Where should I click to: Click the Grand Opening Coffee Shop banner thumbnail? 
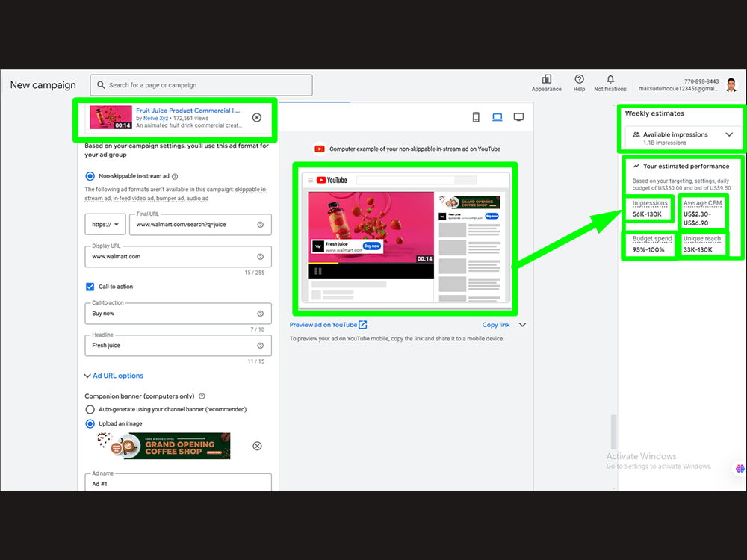164,446
